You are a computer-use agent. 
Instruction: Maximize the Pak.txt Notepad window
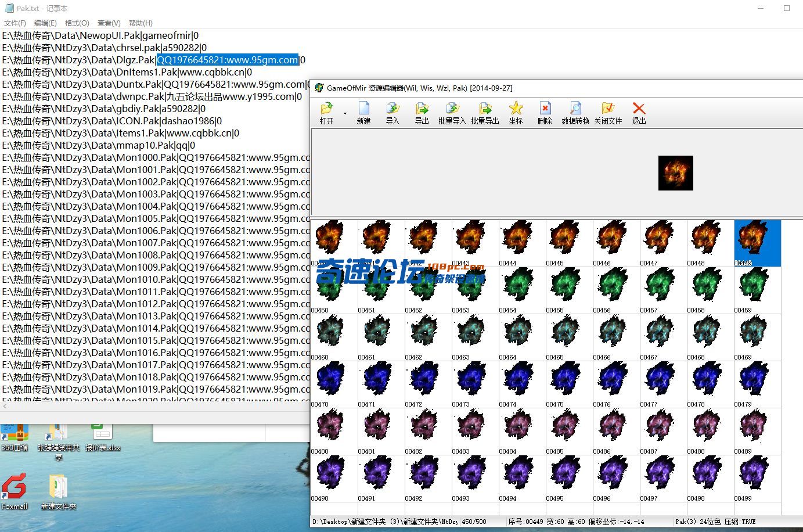pyautogui.click(x=787, y=8)
